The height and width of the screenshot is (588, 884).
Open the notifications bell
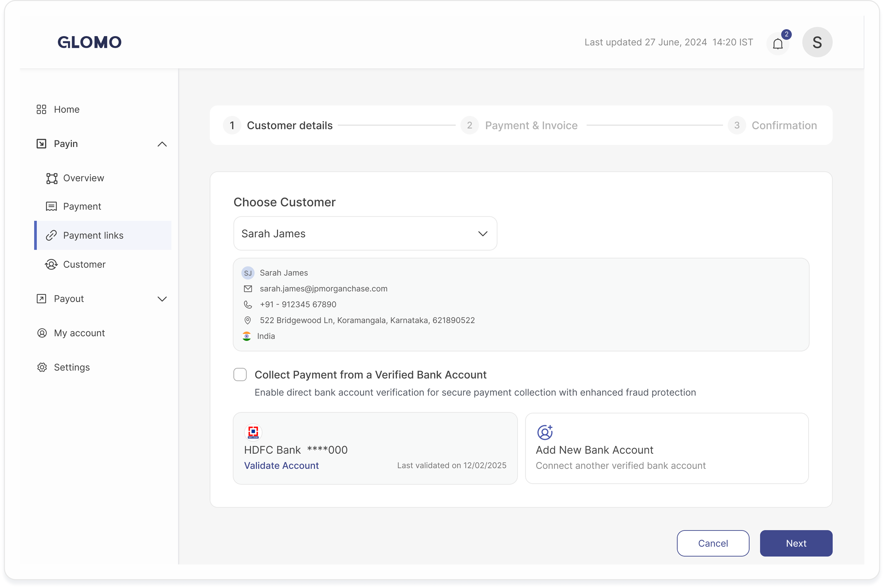(778, 43)
